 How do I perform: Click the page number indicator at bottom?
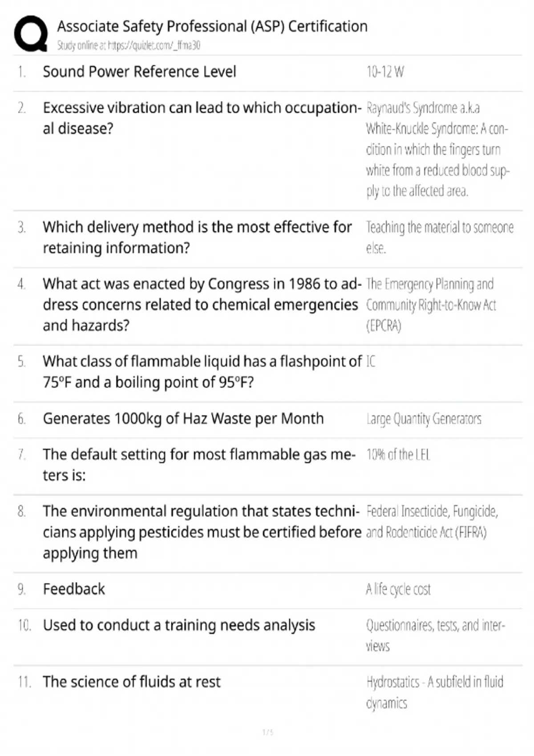[267, 732]
